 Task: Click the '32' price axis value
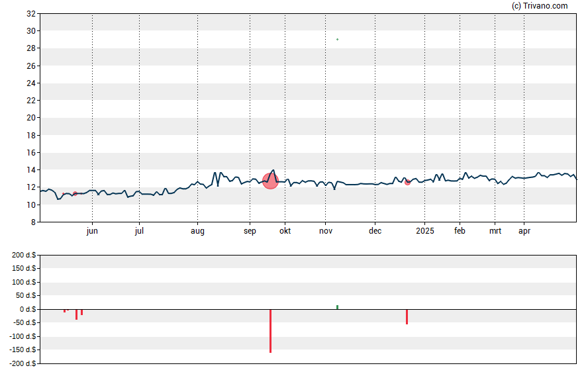coord(31,14)
